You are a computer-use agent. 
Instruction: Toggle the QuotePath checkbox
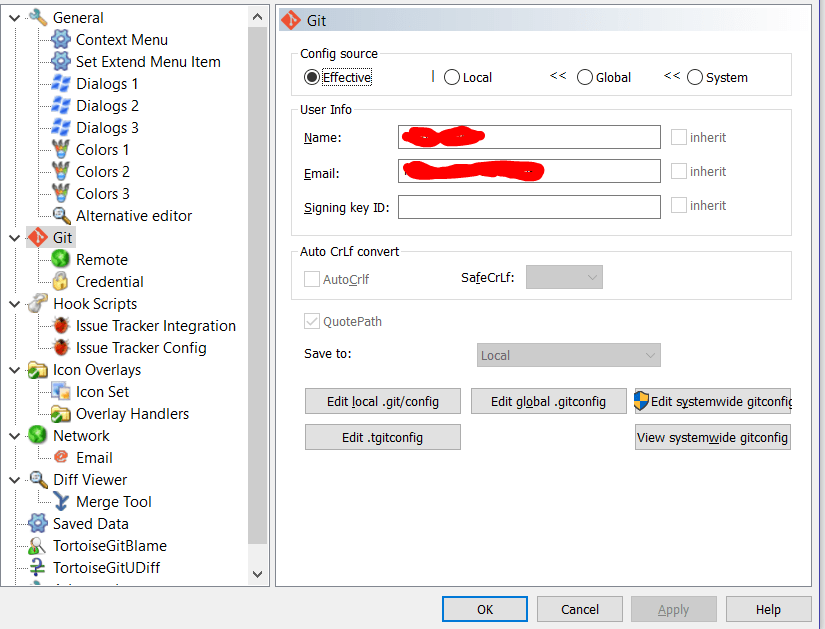pyautogui.click(x=312, y=321)
